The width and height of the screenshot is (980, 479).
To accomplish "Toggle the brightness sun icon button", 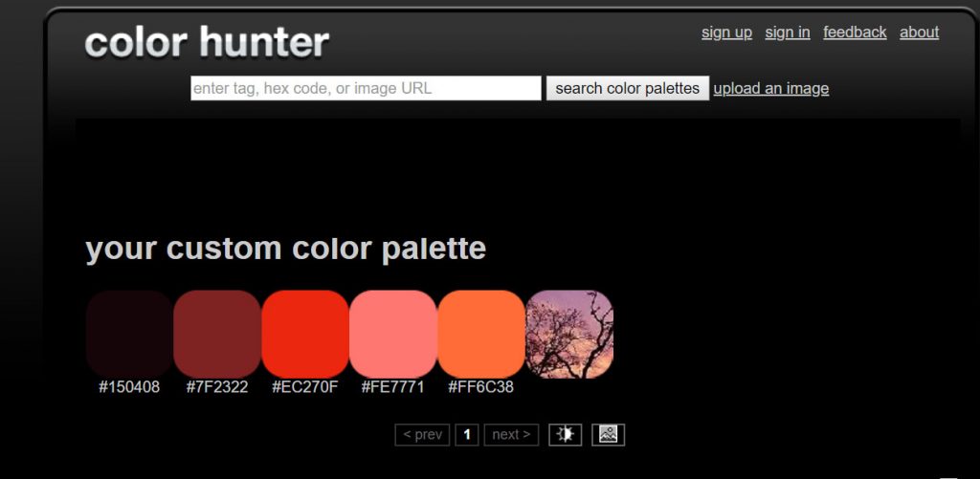I will (x=565, y=435).
